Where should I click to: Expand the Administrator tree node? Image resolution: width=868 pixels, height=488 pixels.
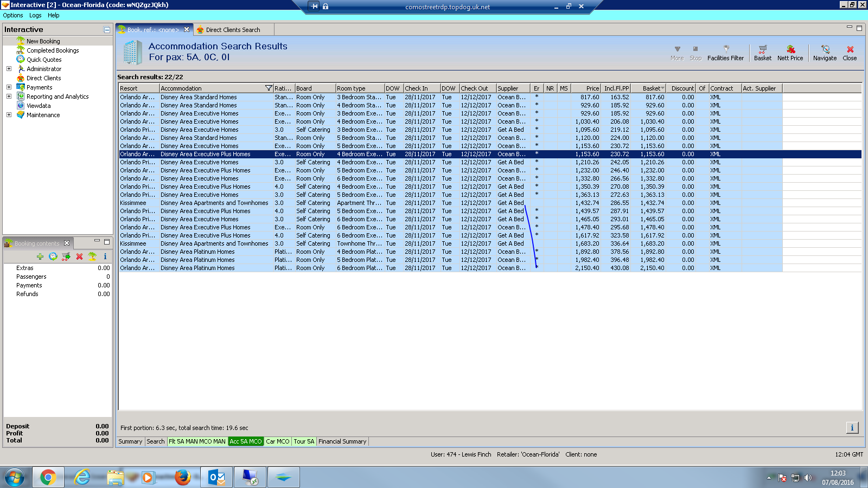pos(9,69)
